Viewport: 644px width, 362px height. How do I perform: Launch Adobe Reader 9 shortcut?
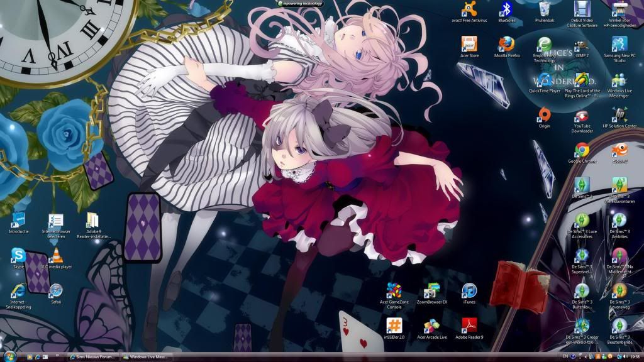pyautogui.click(x=469, y=329)
